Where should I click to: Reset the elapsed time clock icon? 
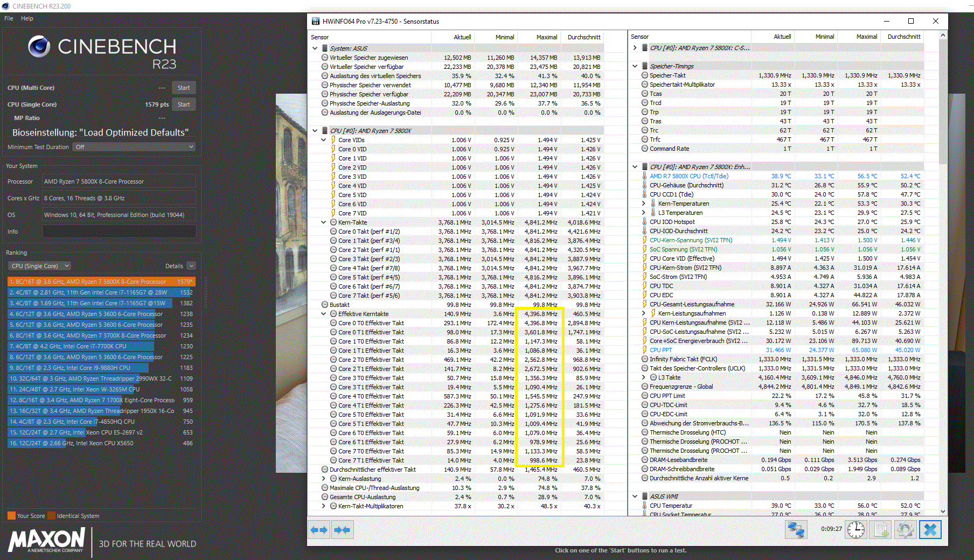pos(855,530)
